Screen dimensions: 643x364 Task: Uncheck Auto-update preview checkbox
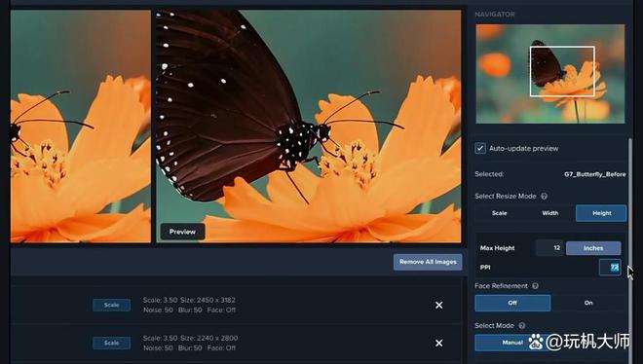coord(479,148)
